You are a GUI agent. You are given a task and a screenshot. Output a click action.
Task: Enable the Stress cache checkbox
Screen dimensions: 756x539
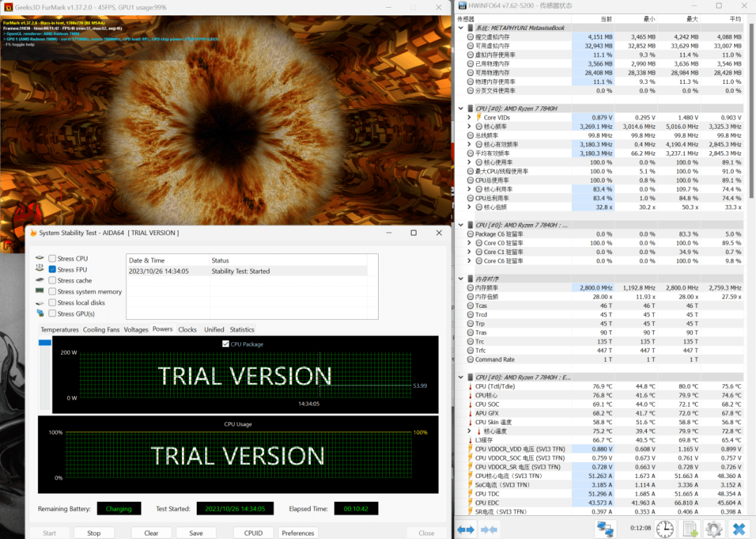pos(52,281)
